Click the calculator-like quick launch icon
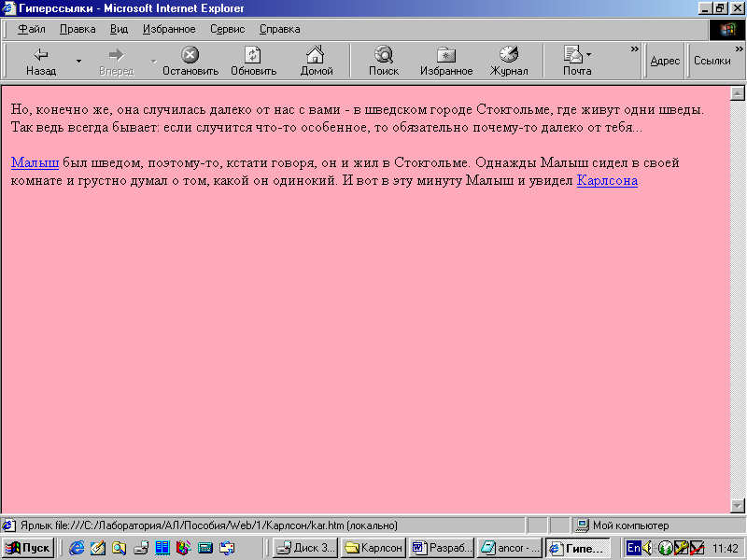747x560 pixels. tap(205, 548)
